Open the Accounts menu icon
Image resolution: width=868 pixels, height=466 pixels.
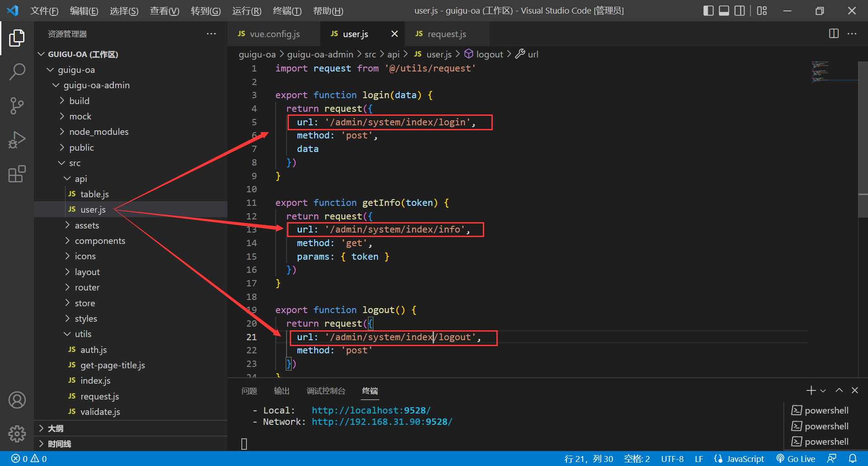point(17,400)
